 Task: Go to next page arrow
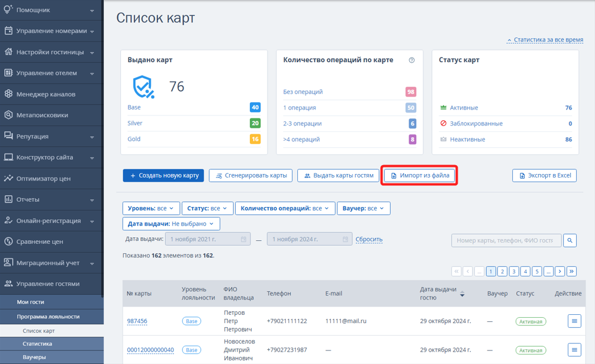tap(559, 271)
